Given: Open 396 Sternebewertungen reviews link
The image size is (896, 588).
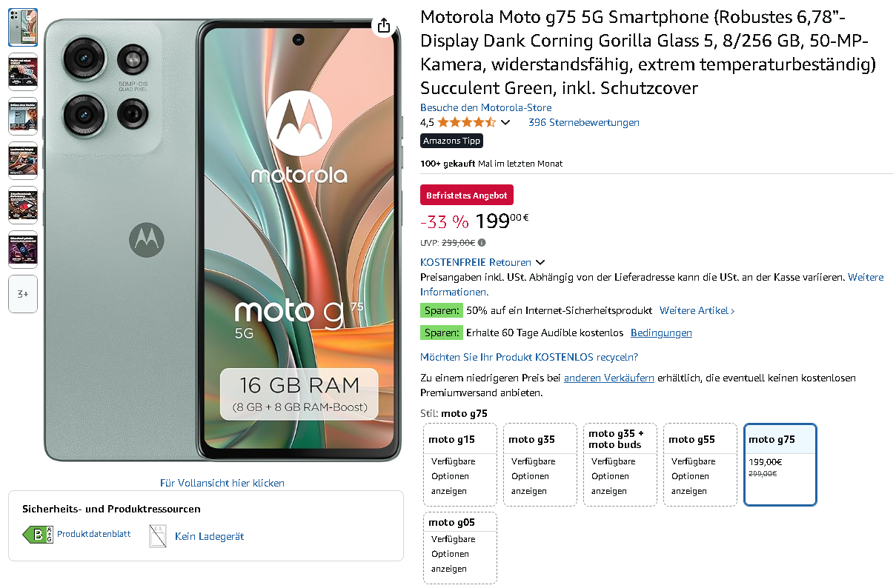Looking at the screenshot, I should [x=584, y=122].
